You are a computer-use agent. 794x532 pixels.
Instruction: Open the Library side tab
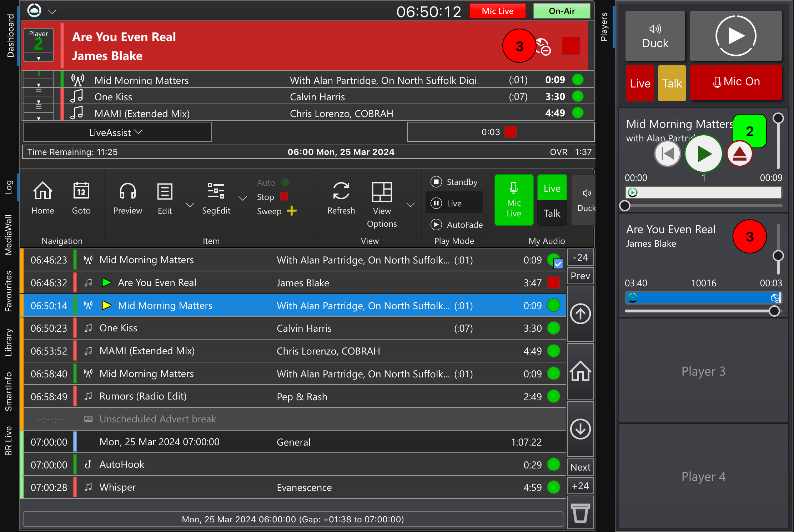pyautogui.click(x=9, y=342)
